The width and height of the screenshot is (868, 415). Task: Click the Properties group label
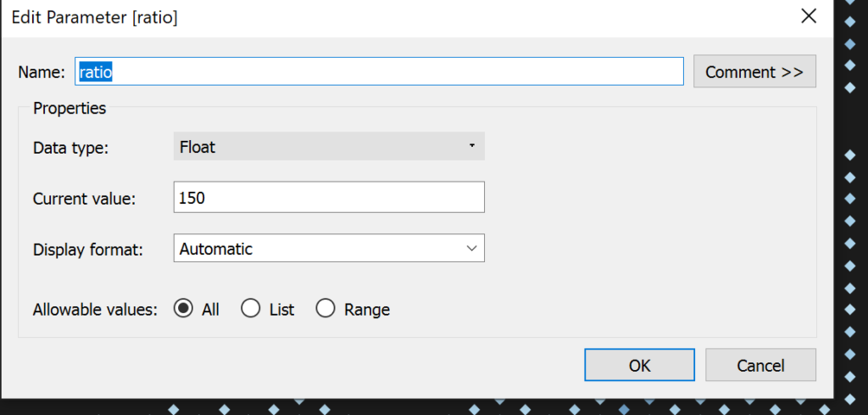click(70, 108)
